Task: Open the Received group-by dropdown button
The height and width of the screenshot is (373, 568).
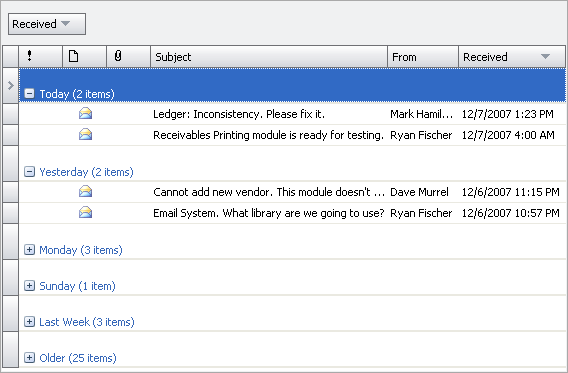Action: pos(47,24)
